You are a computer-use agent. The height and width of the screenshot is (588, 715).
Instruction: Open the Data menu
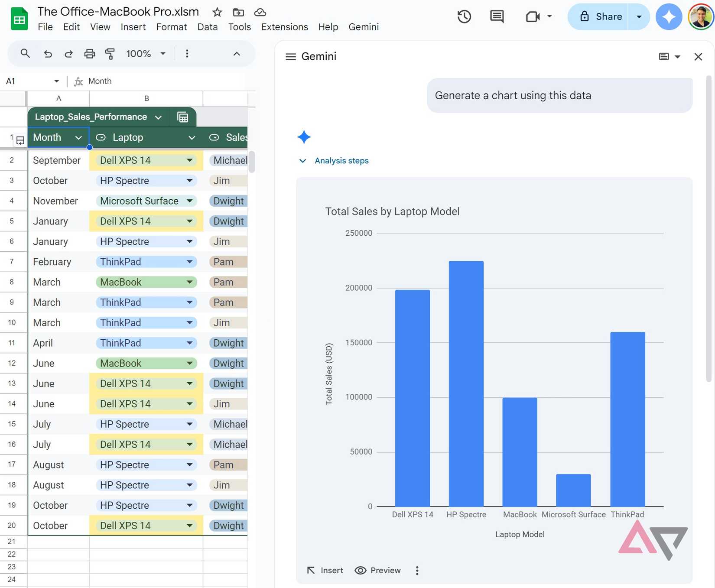[x=208, y=27]
